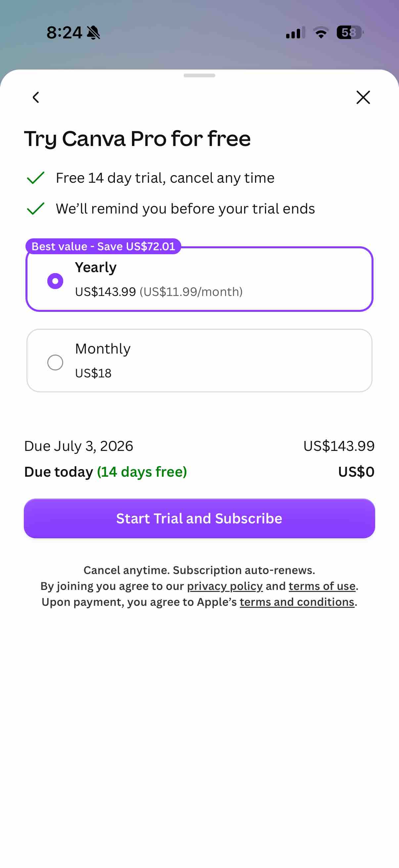Tap the clock time in status bar
The height and width of the screenshot is (868, 399).
[x=64, y=33]
